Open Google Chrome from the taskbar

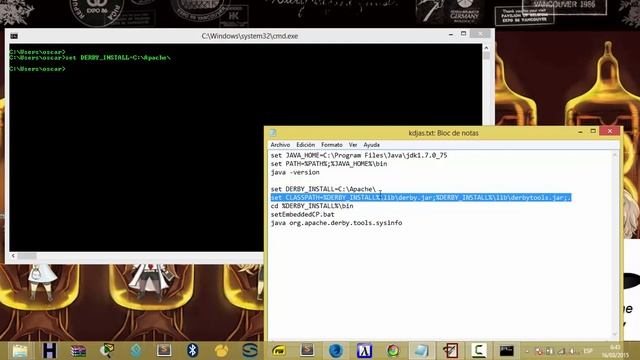(x=393, y=351)
